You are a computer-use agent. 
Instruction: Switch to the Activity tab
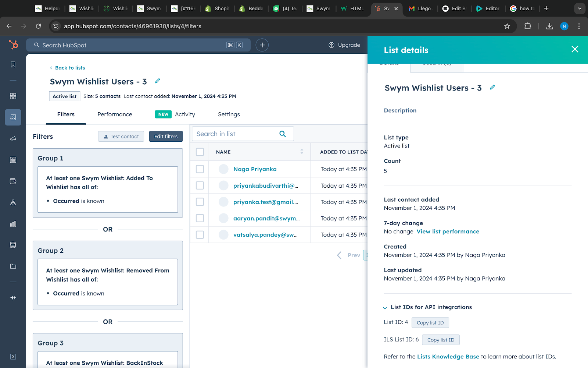coord(185,114)
